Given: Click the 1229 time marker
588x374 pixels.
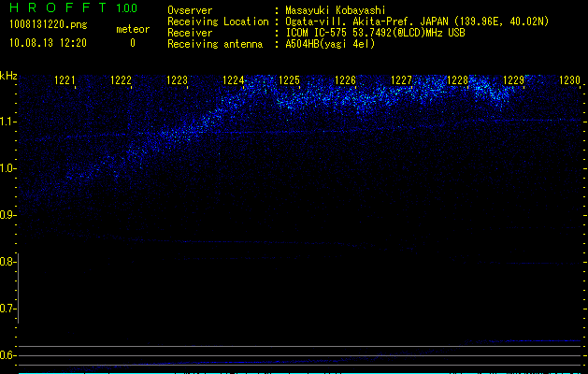Looking at the screenshot, I should [514, 80].
